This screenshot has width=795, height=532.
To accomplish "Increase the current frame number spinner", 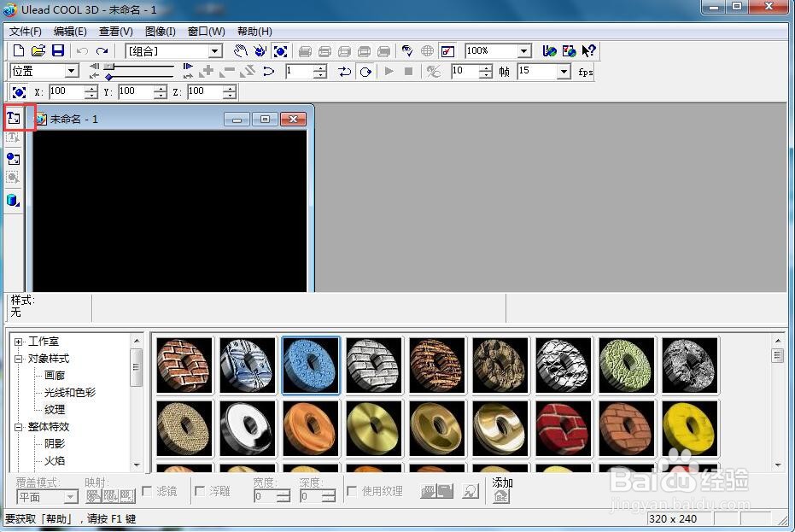I will (x=320, y=67).
